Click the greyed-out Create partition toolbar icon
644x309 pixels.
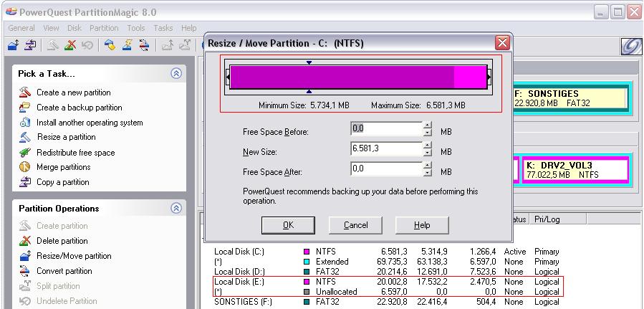[53, 44]
